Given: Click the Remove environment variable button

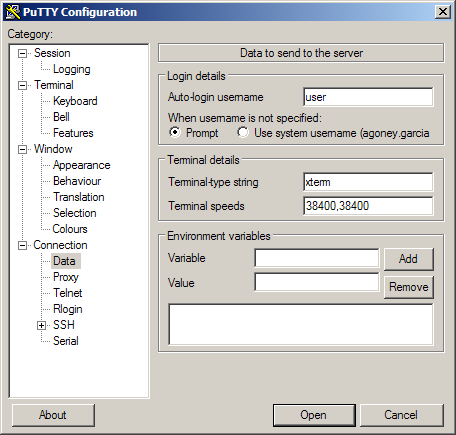Looking at the screenshot, I should [409, 287].
